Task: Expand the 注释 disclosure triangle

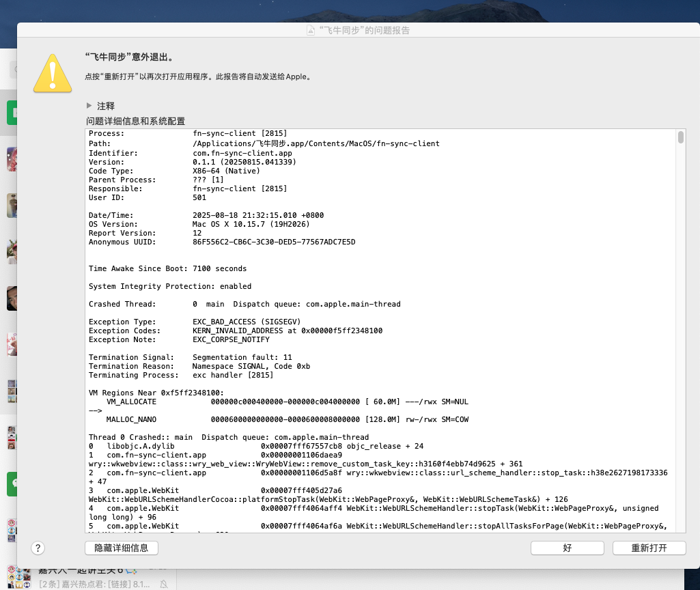Action: (x=89, y=106)
